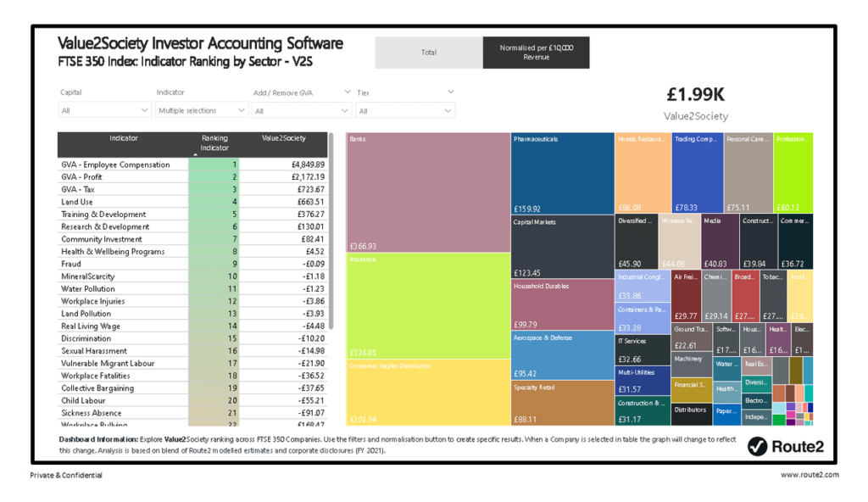Click Vulnerable Migrant Labour row
Viewport: 868px width, 502px height.
coord(192,363)
